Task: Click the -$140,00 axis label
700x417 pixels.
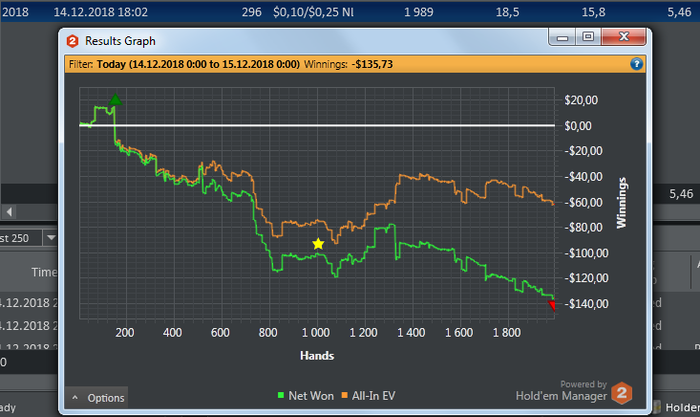Action: click(x=586, y=304)
